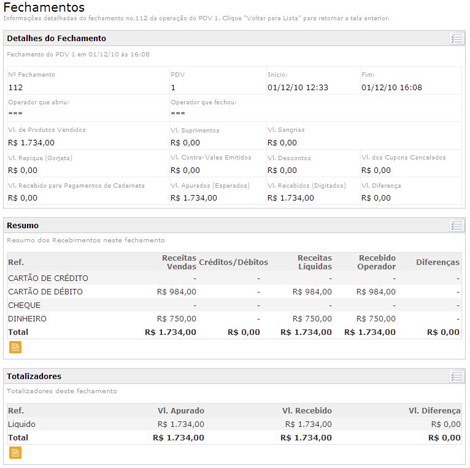
Task: Click the list icon in Resumo header
Action: pyautogui.click(x=457, y=226)
